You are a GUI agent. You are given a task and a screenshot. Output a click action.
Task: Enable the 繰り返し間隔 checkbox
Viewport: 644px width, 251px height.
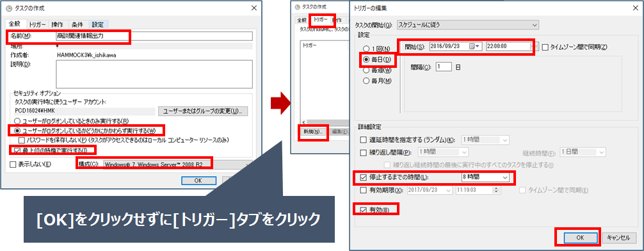363,152
